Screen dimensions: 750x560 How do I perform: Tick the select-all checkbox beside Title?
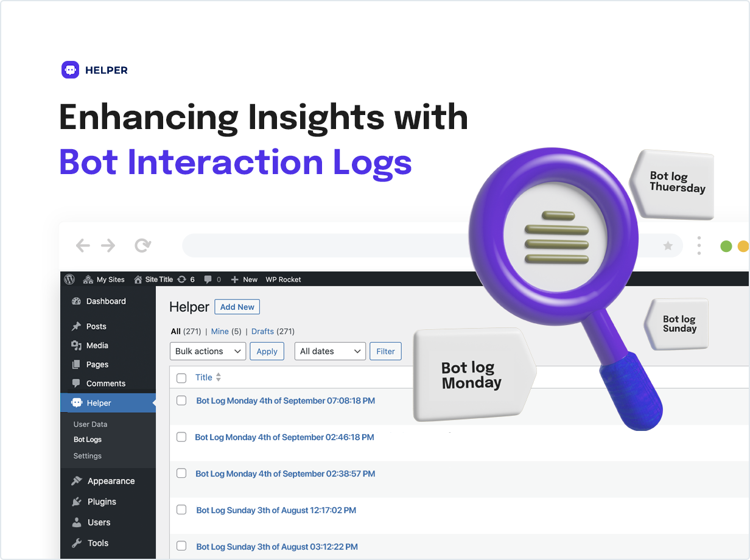181,378
